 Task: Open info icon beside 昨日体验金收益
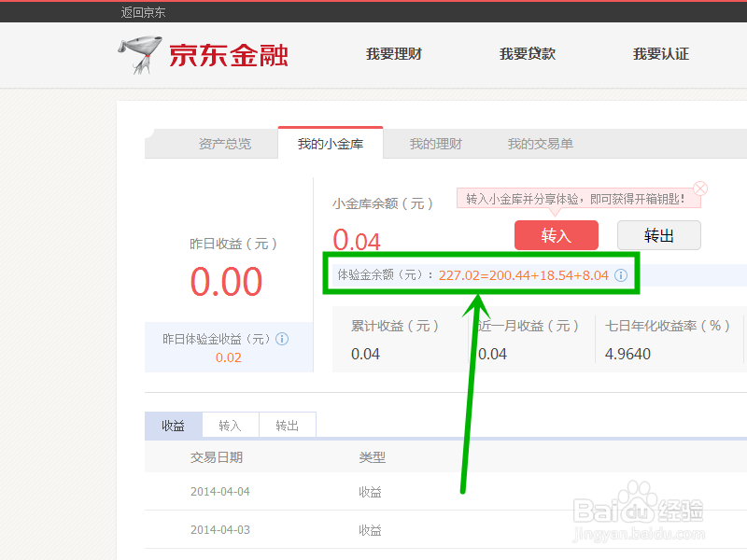pyautogui.click(x=282, y=339)
